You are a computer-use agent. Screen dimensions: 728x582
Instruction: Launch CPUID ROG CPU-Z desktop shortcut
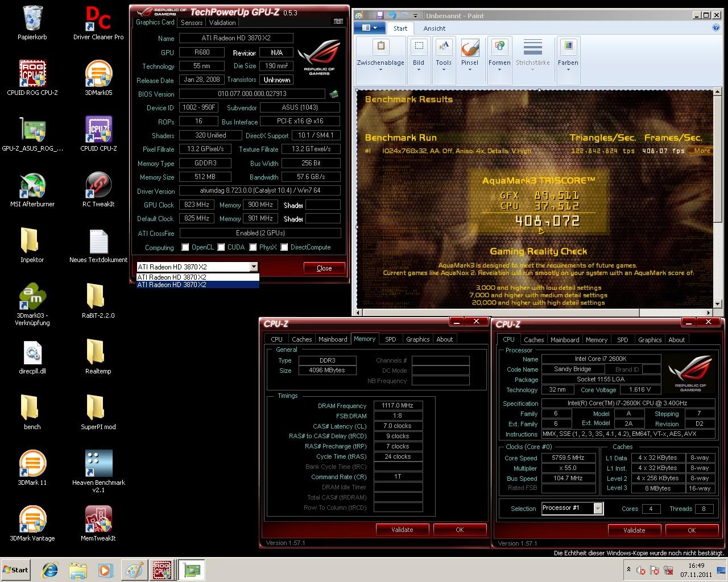[32, 78]
